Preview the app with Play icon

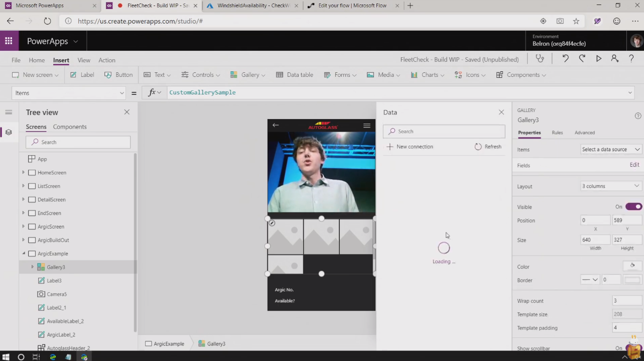(x=598, y=59)
